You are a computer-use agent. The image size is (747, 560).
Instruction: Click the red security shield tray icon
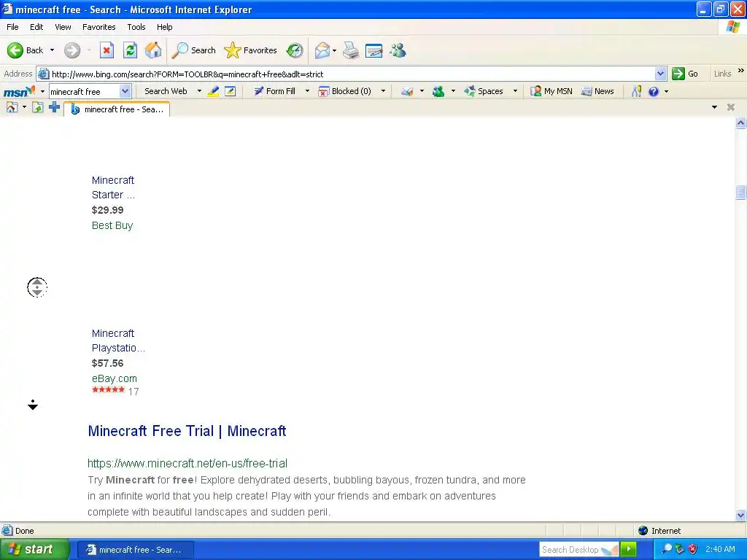click(692, 549)
